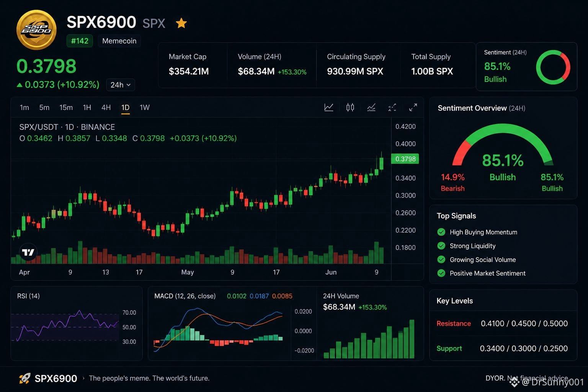Click the Jun date label on chart axis
Screen dimensions: 588x392
point(331,272)
